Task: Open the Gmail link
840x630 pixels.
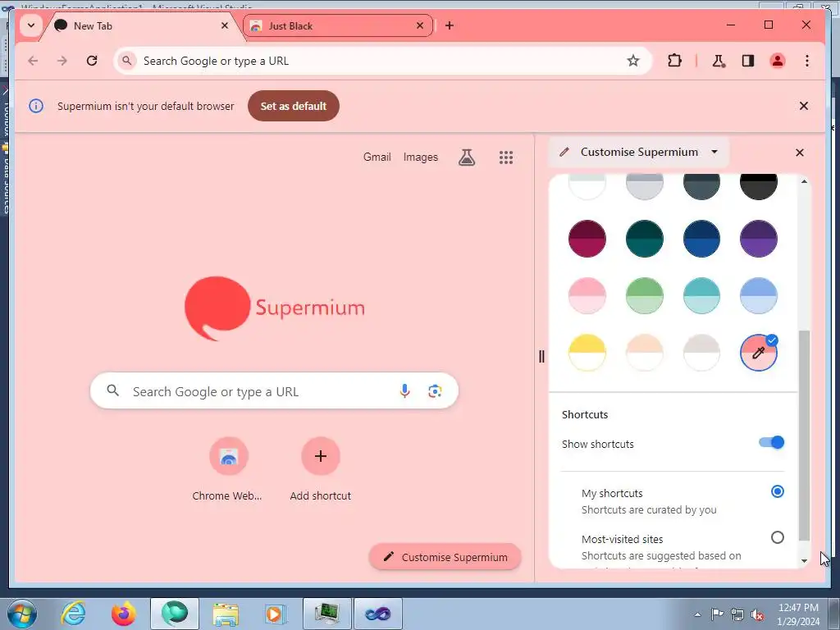Action: pyautogui.click(x=377, y=157)
